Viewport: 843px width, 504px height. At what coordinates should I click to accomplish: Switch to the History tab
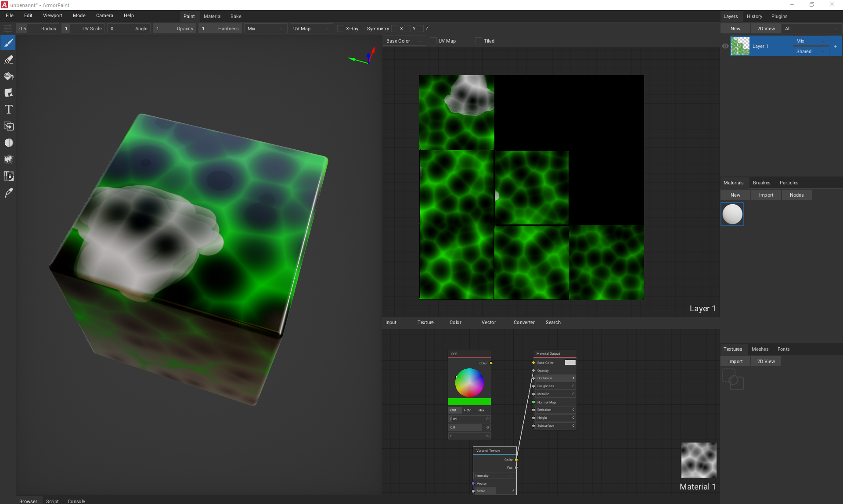(x=754, y=16)
